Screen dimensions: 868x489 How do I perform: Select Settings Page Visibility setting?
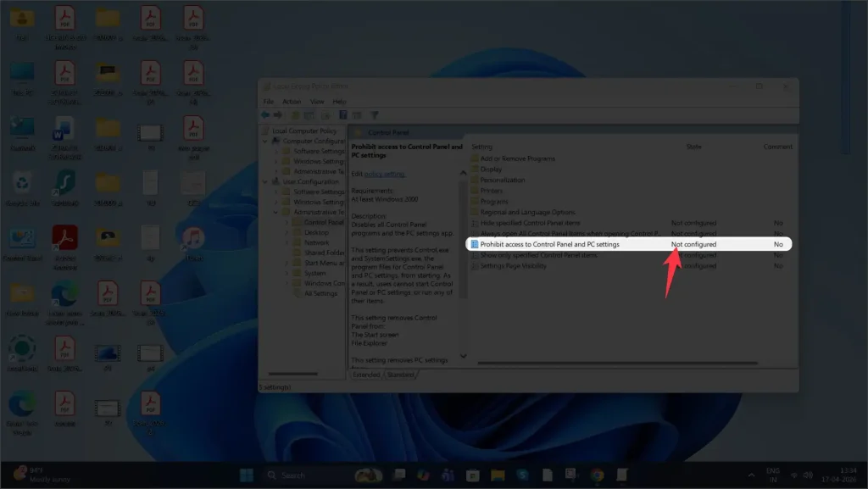point(513,266)
